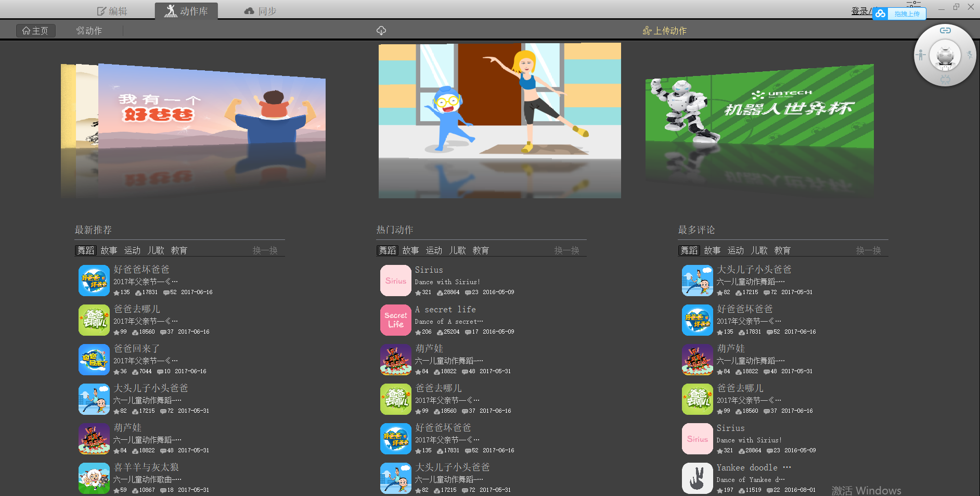
Task: Click the title 喜羊羊与灰太狼 under 最新推荐
Action: coord(146,467)
